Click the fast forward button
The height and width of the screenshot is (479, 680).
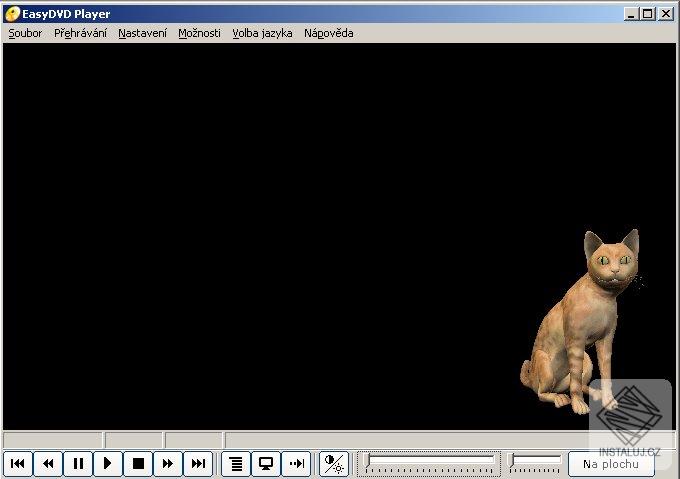click(x=168, y=463)
